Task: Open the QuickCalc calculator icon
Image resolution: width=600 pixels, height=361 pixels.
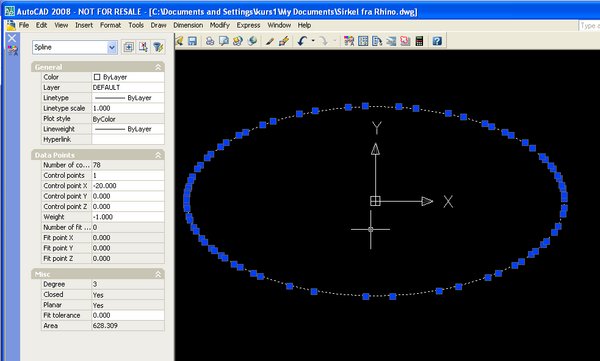Action: pyautogui.click(x=419, y=41)
